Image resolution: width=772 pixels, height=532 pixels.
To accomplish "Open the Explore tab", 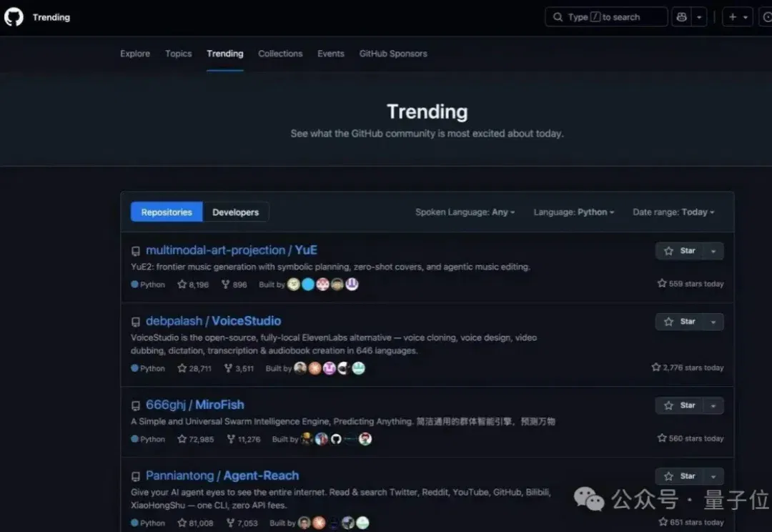I will click(x=135, y=54).
